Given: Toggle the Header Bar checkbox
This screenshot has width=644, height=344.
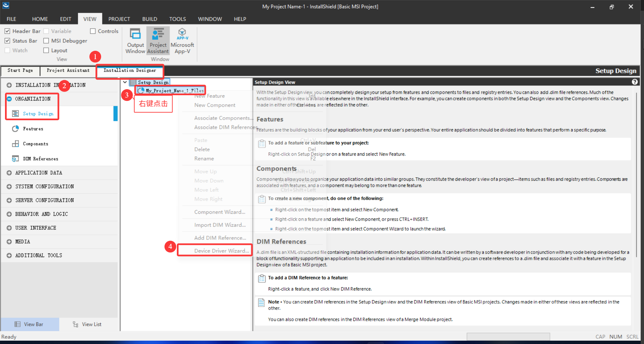Looking at the screenshot, I should (7, 31).
